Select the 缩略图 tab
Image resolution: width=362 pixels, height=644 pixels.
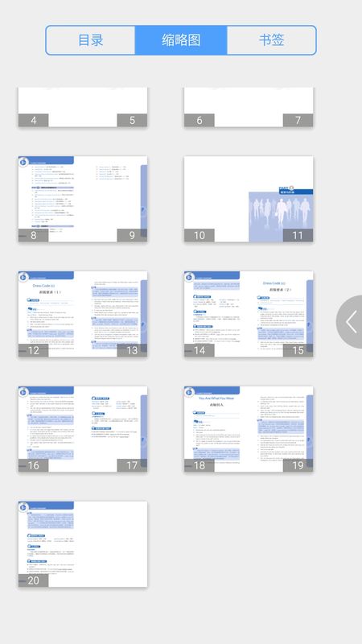click(x=181, y=39)
